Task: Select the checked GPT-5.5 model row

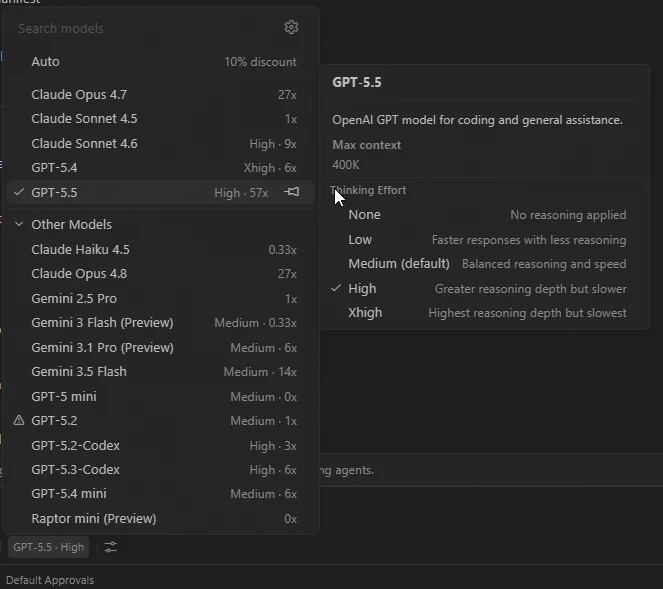Action: pos(161,192)
